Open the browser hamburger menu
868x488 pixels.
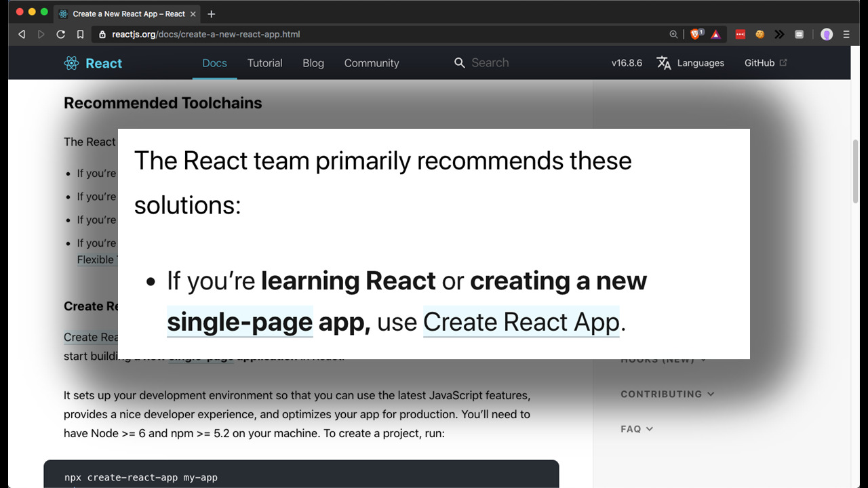coord(846,34)
